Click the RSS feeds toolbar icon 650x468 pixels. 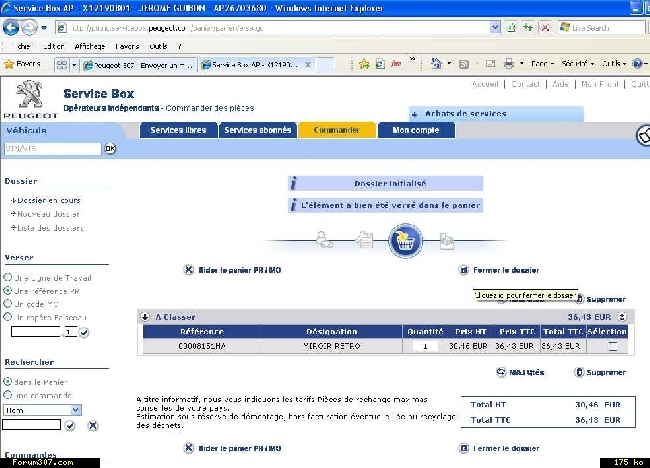(464, 64)
